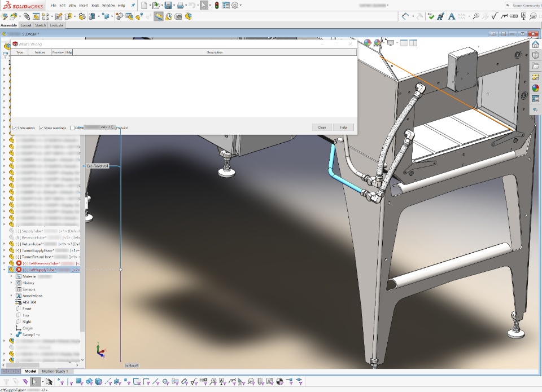Click the Filter Vertices icon in bottom toolbar
The image size is (542, 392).
pyautogui.click(x=60, y=381)
